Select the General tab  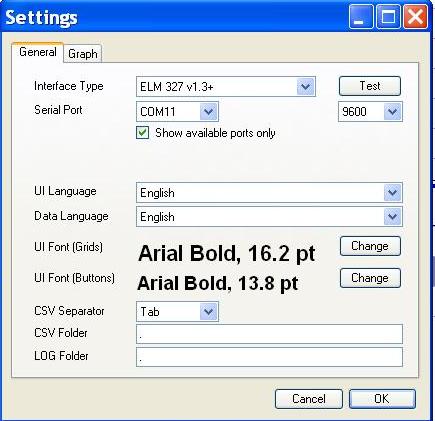point(38,52)
